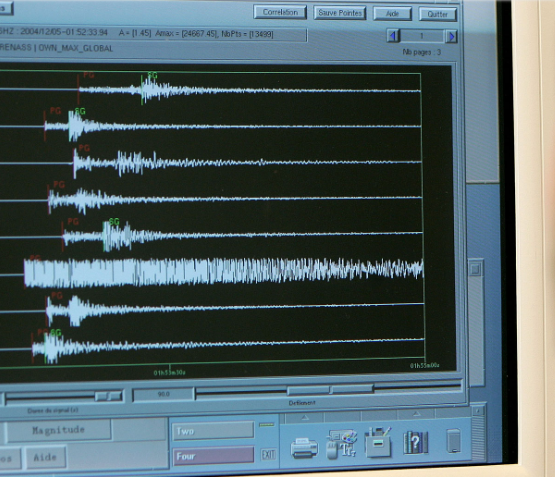
Task: Click the Nb pages : 3 label
Action: point(422,52)
